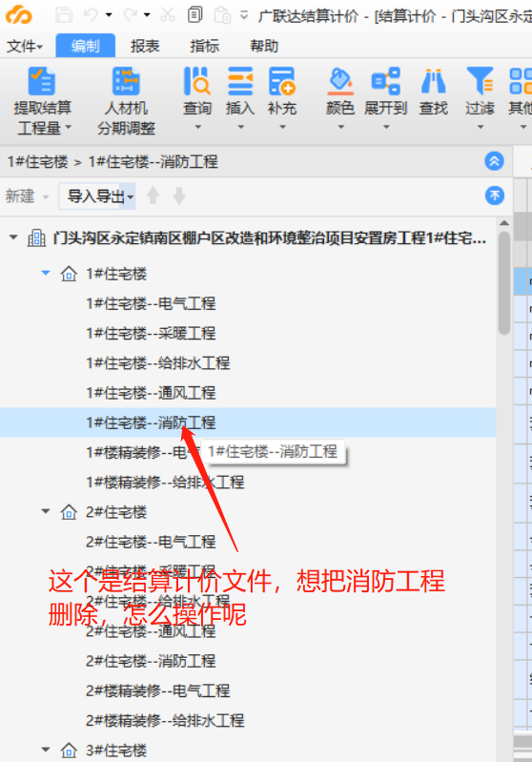The height and width of the screenshot is (762, 532).
Task: Collapse the 3#住宅楼 tree node
Action: point(46,750)
